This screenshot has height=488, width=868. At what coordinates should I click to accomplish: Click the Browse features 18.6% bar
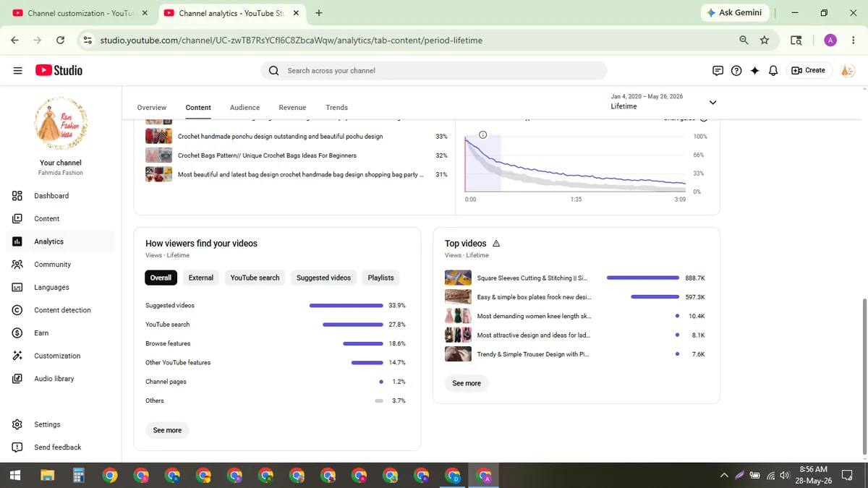pos(363,343)
